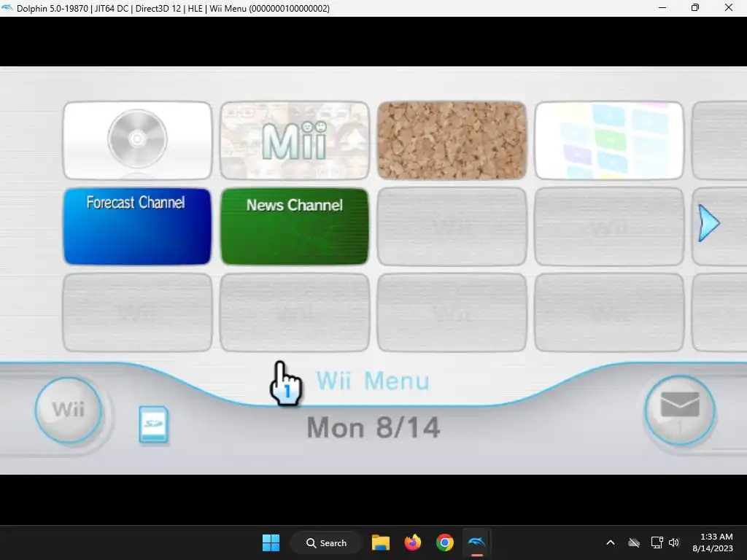747x560 pixels.
Task: Open the Wii Message Board envelope button
Action: [679, 411]
